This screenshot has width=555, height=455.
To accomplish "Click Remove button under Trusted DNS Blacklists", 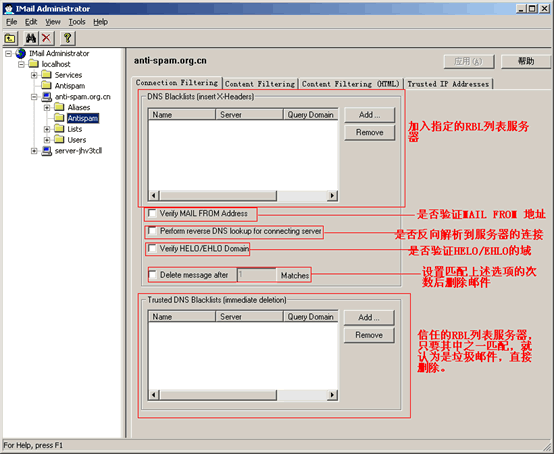I will coord(369,335).
